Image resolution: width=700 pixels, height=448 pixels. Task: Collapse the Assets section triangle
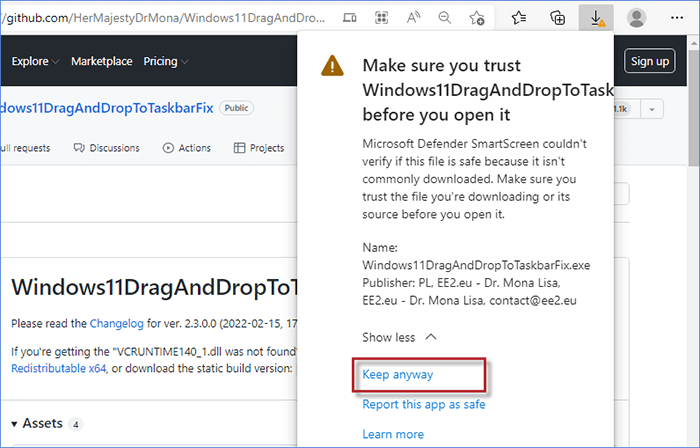(14, 424)
